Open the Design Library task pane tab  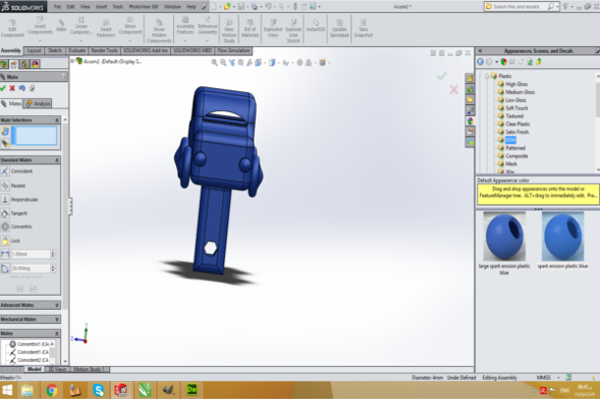click(x=470, y=89)
